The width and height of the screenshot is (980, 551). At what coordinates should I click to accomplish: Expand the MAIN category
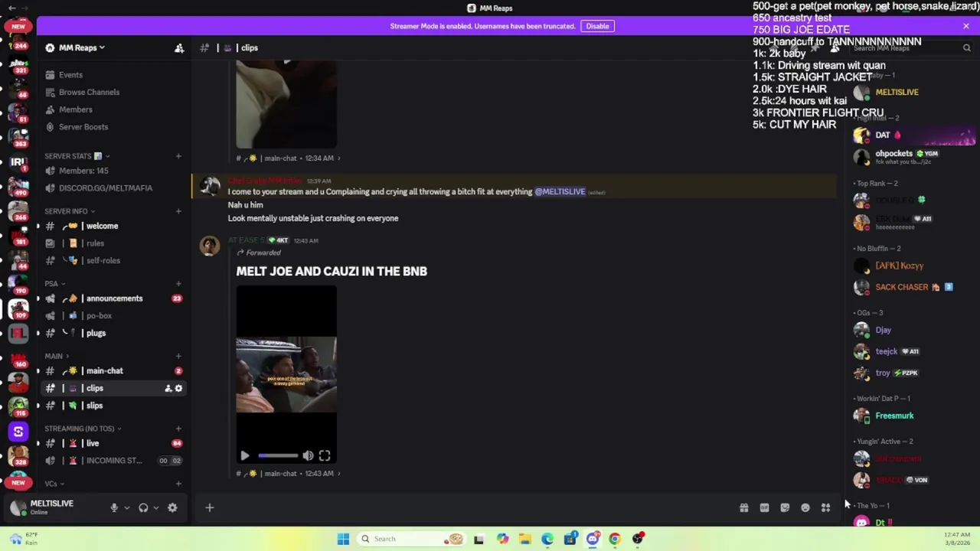57,356
